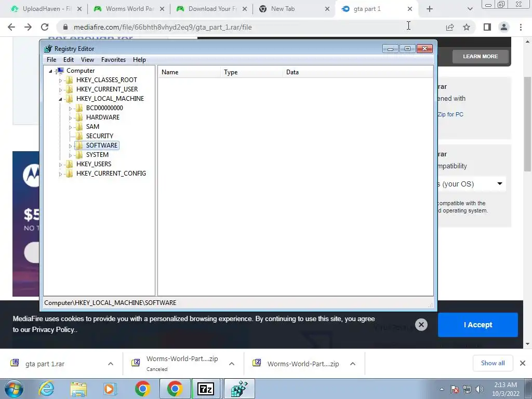This screenshot has height=399, width=532.
Task: Select the Computer icon in the tree
Action: pyautogui.click(x=60, y=71)
